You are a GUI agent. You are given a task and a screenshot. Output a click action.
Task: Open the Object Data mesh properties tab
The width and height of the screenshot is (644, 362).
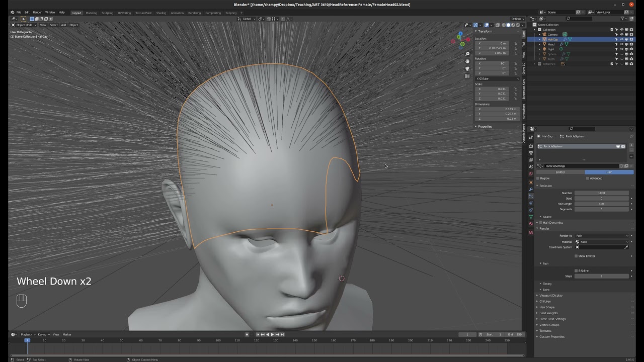[531, 217]
